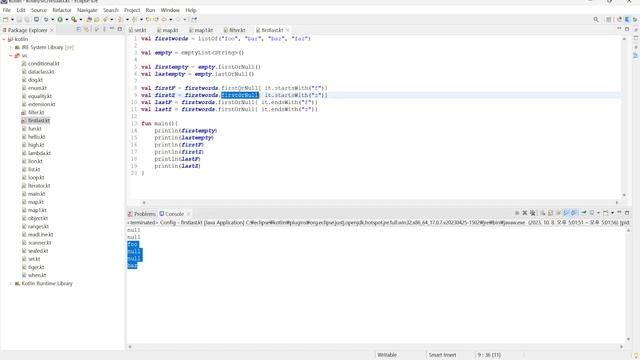Click the Save All toolbar icon
640x360 pixels.
(27, 20)
